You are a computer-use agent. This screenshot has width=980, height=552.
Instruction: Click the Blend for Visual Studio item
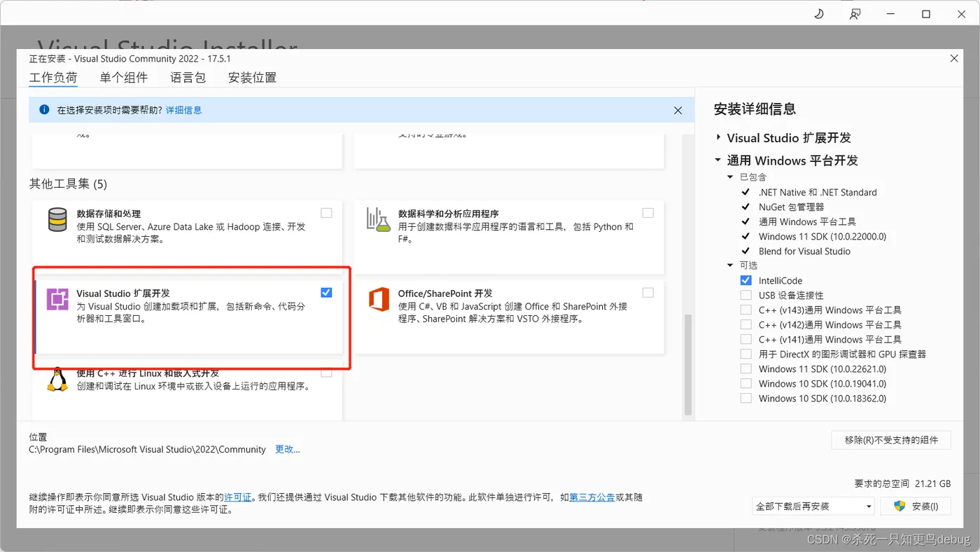tap(805, 251)
